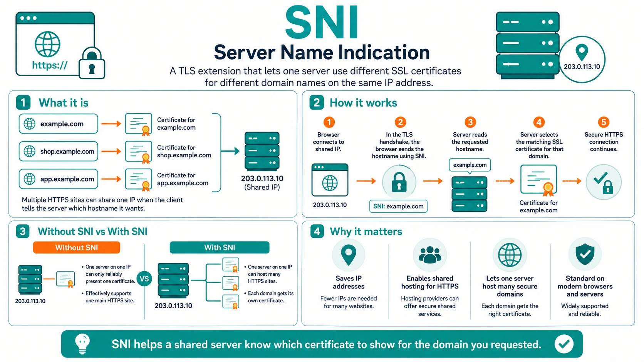Click the 'shop.example.com' domain pill text
The image size is (644, 362).
click(x=67, y=151)
